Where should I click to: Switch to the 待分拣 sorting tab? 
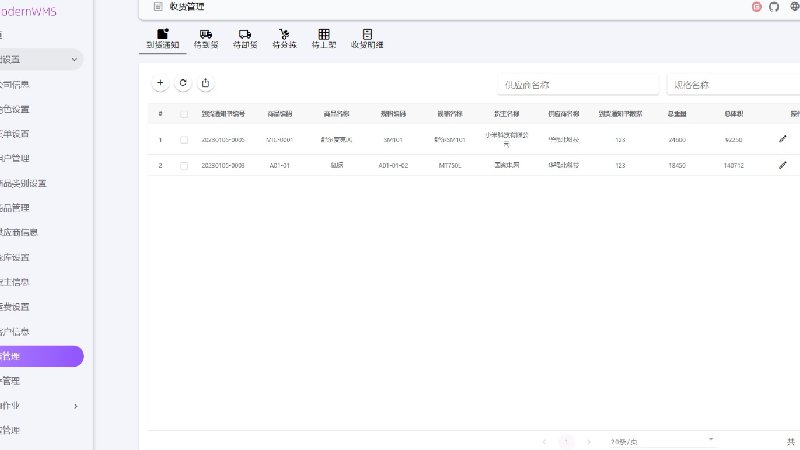284,39
